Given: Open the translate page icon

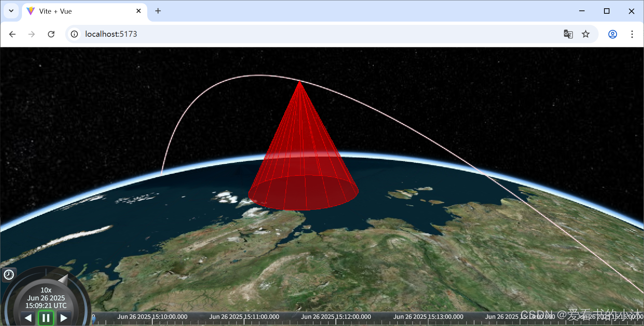Looking at the screenshot, I should 568,34.
